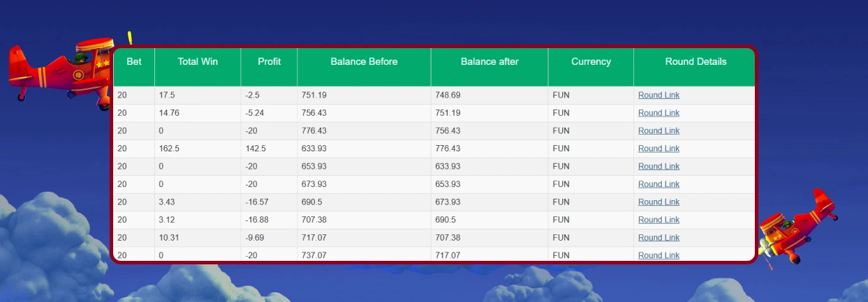Open Round Link in row with balance before 776.43

(x=659, y=131)
